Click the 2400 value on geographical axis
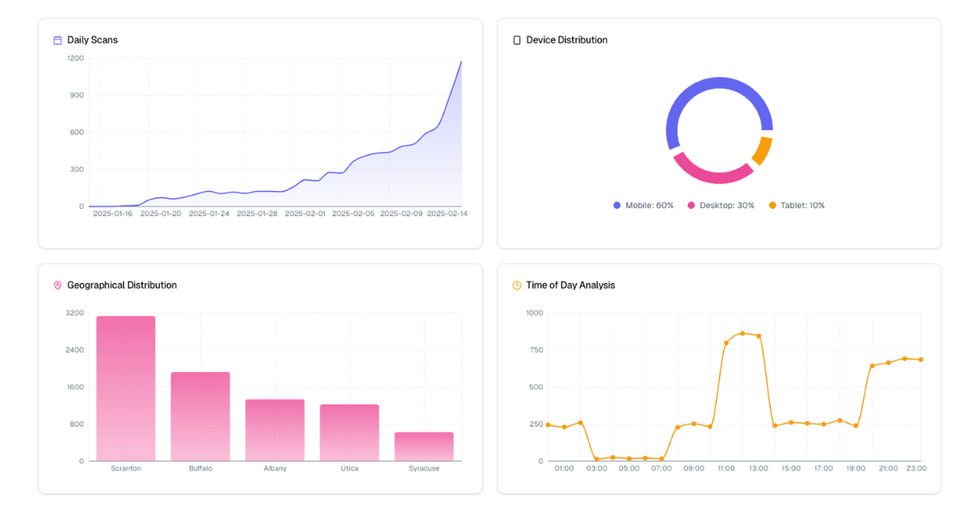 point(75,350)
